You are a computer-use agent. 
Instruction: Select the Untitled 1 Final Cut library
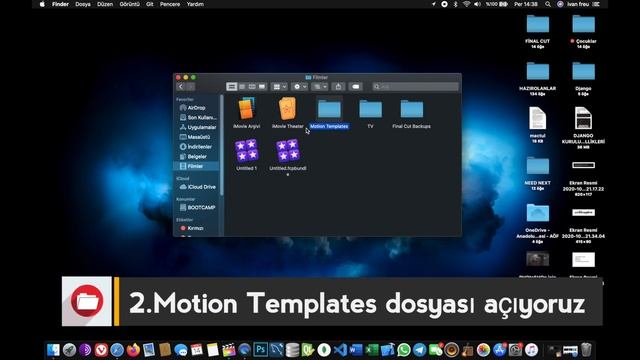[247, 150]
